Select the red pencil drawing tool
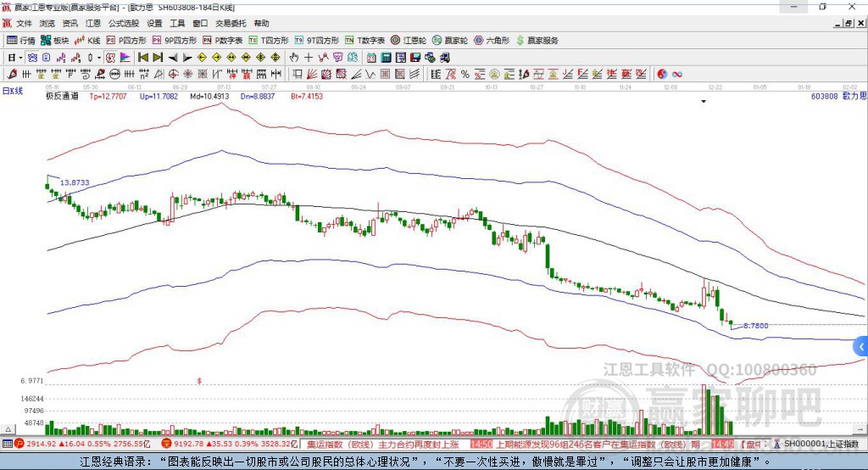Viewport: 868px width, 470px height. pos(12,75)
